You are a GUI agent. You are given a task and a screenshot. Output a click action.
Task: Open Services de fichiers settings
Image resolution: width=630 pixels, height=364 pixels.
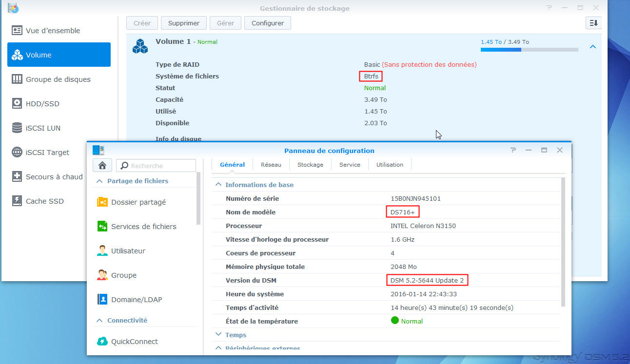point(143,227)
